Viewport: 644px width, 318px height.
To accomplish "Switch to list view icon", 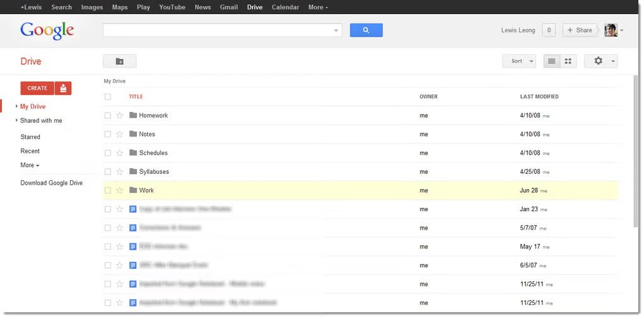I will pyautogui.click(x=552, y=61).
